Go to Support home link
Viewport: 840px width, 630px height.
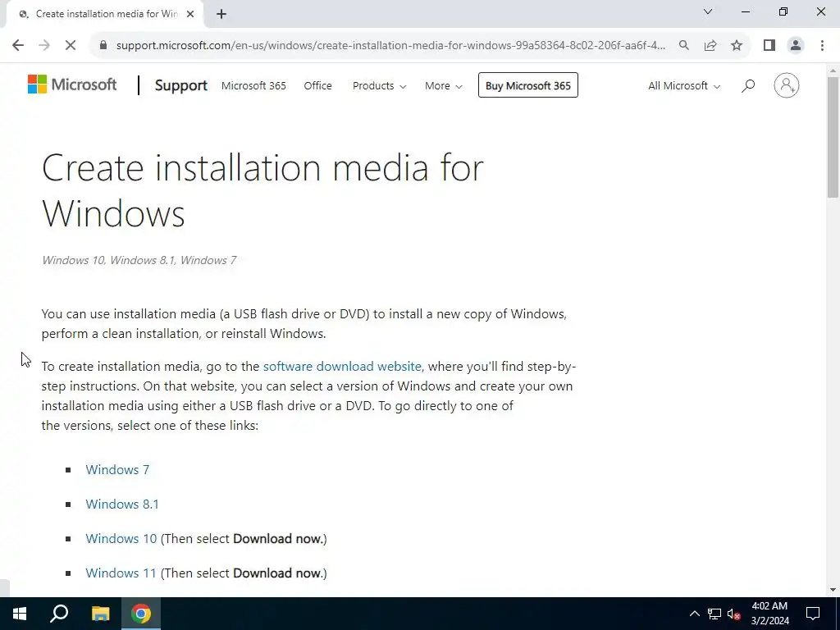tap(181, 85)
